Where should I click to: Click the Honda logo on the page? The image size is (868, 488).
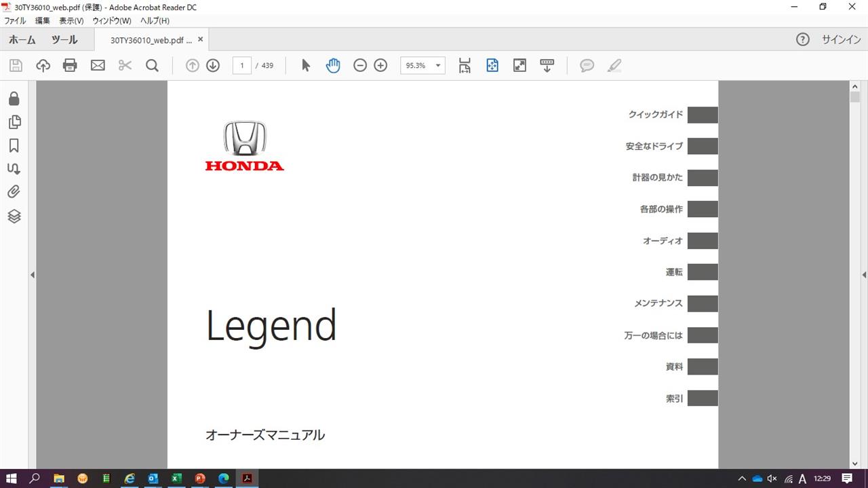(245, 146)
